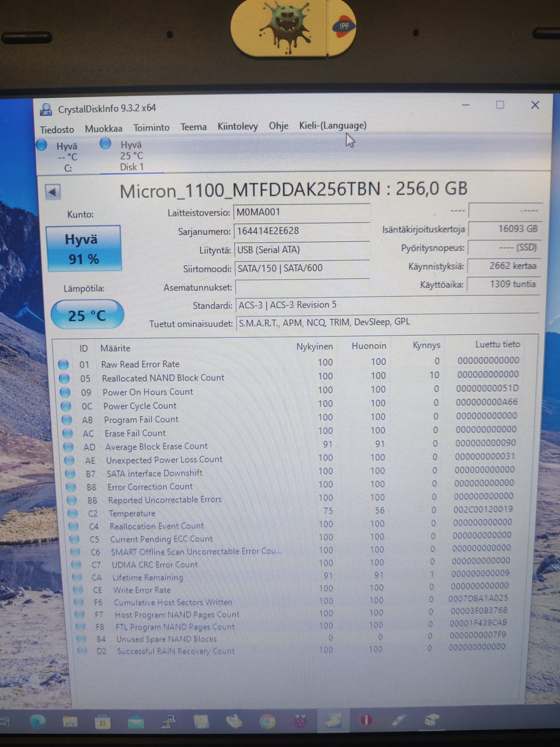Open the Tiedosto menu
Image resolution: width=560 pixels, height=747 pixels.
[x=57, y=130]
